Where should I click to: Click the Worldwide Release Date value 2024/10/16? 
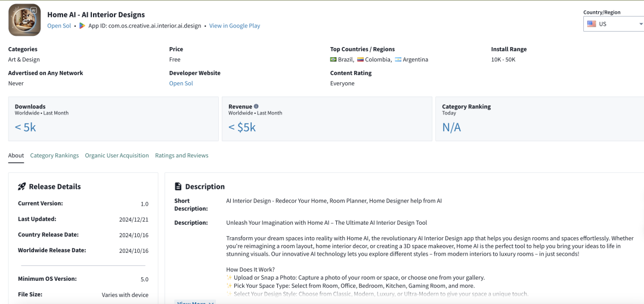(134, 250)
